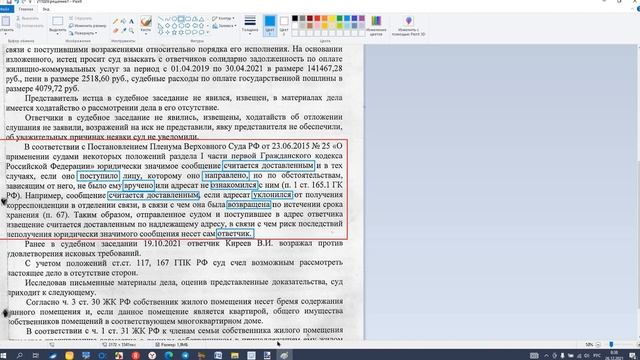The image size is (640, 360).
Task: Expand the Выделить dropdown arrow
Action: pyautogui.click(x=58, y=33)
